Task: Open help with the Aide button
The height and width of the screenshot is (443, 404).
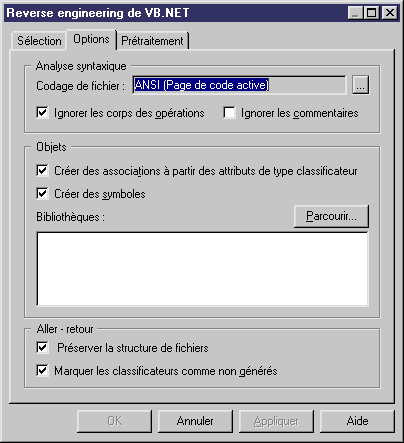Action: pos(357,421)
